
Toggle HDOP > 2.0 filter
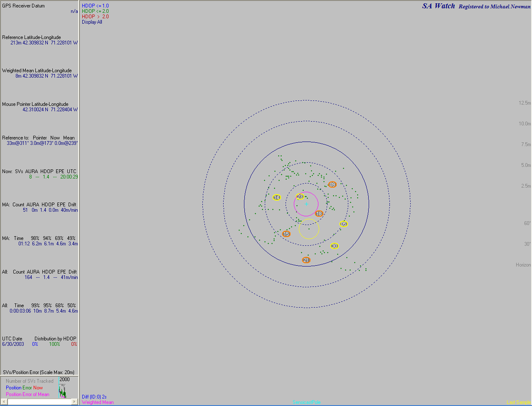tap(95, 17)
